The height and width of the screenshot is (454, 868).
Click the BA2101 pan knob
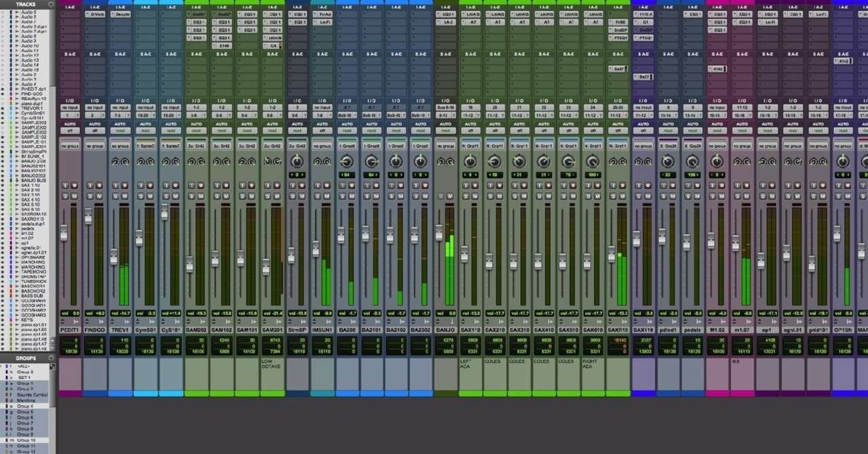372,161
